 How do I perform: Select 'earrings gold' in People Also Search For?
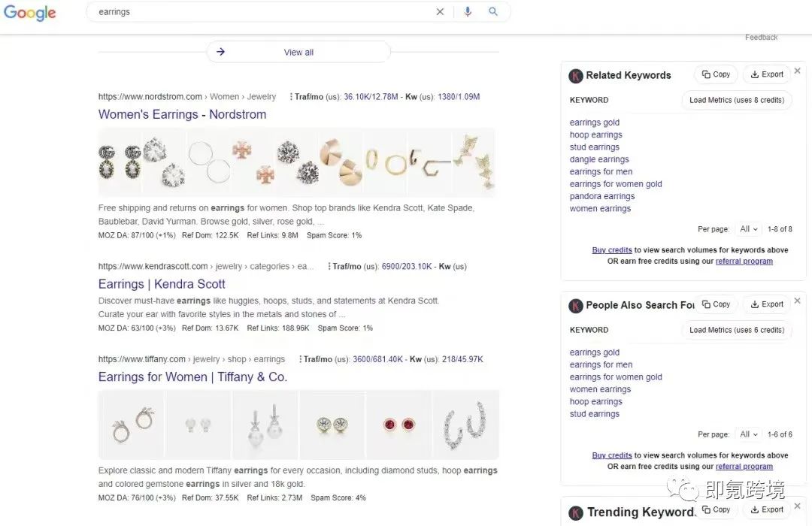coord(595,352)
